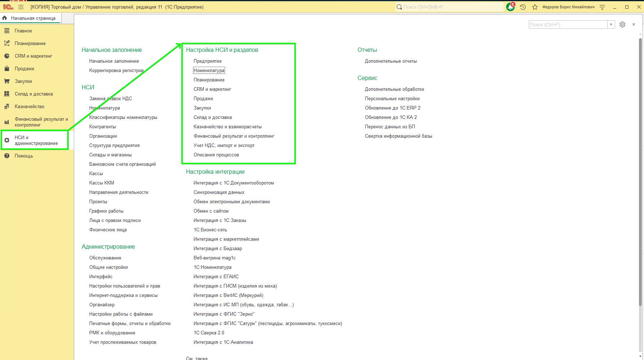Viewport: 644px width, 360px height.
Task: Open the Продажи section in sidebar
Action: (x=24, y=68)
